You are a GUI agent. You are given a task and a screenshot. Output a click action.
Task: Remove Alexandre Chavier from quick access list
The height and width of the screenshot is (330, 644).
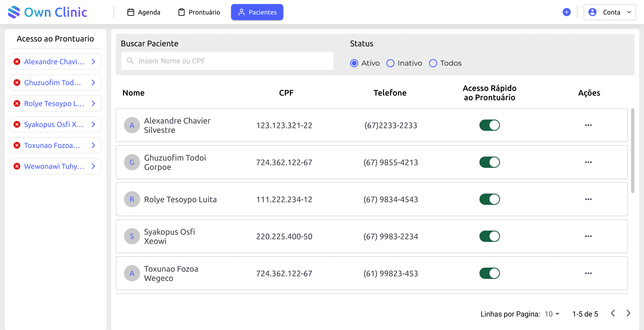[17, 62]
